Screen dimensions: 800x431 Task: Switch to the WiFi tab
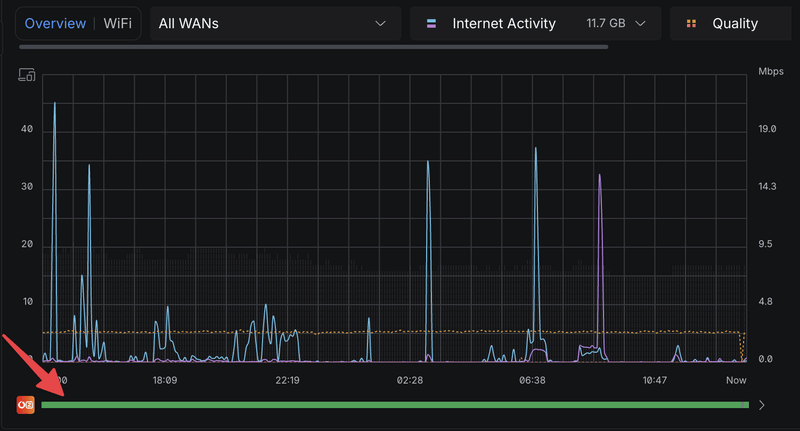tap(117, 23)
